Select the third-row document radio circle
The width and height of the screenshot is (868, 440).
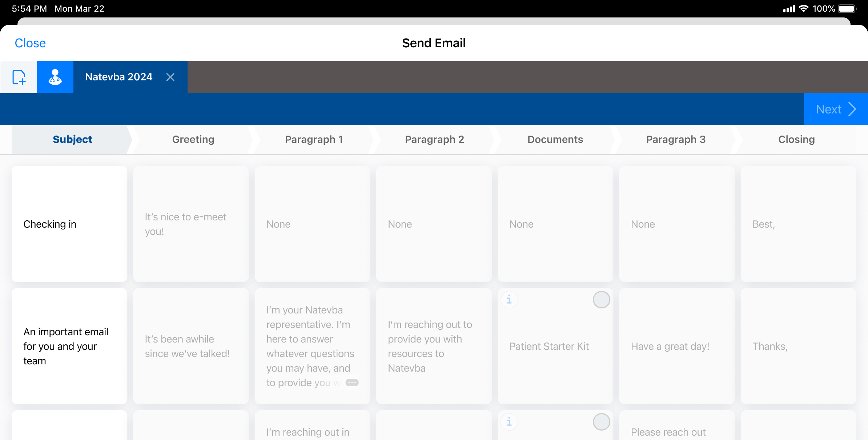tap(601, 422)
